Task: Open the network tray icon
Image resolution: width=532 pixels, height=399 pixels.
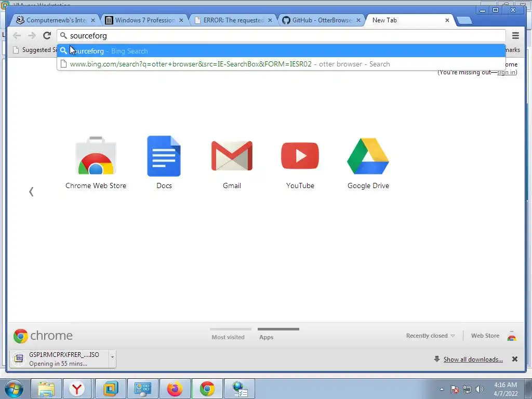Action: (467, 389)
